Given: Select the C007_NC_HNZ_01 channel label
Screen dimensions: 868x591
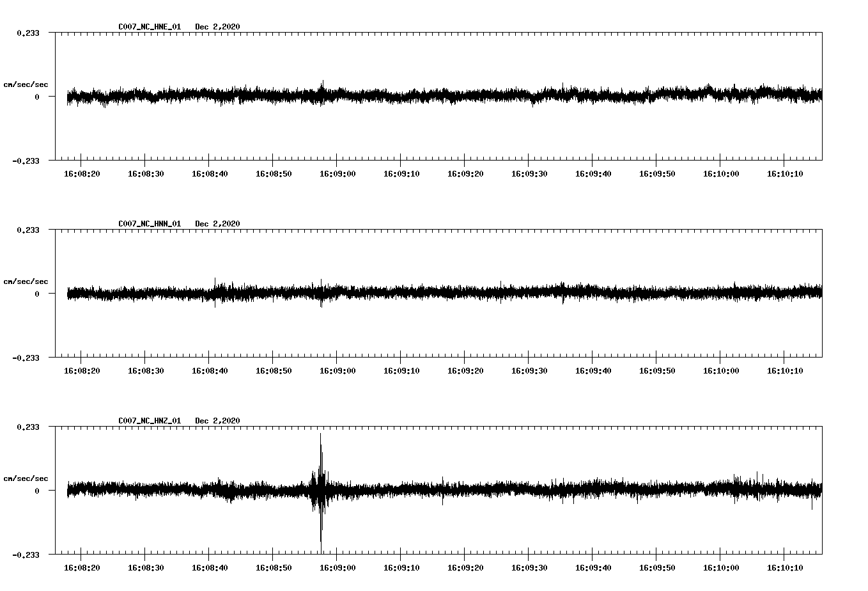Looking at the screenshot, I should (x=148, y=421).
